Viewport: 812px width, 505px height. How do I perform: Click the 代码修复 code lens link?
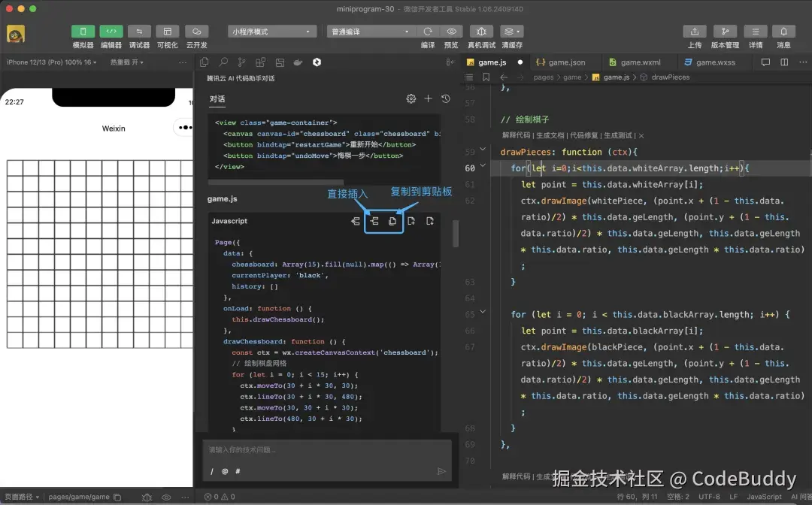(583, 135)
